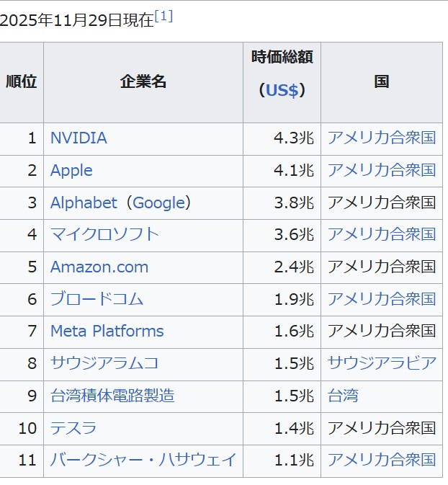Click アメリカ合衆国 link in the Apple row
The height and width of the screenshot is (485, 448).
coord(382,171)
